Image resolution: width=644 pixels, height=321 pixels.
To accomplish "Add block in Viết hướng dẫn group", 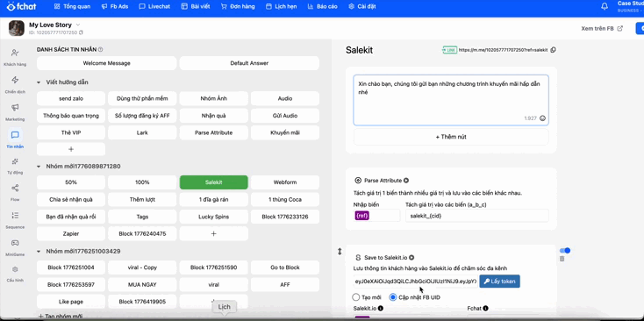I will click(71, 149).
